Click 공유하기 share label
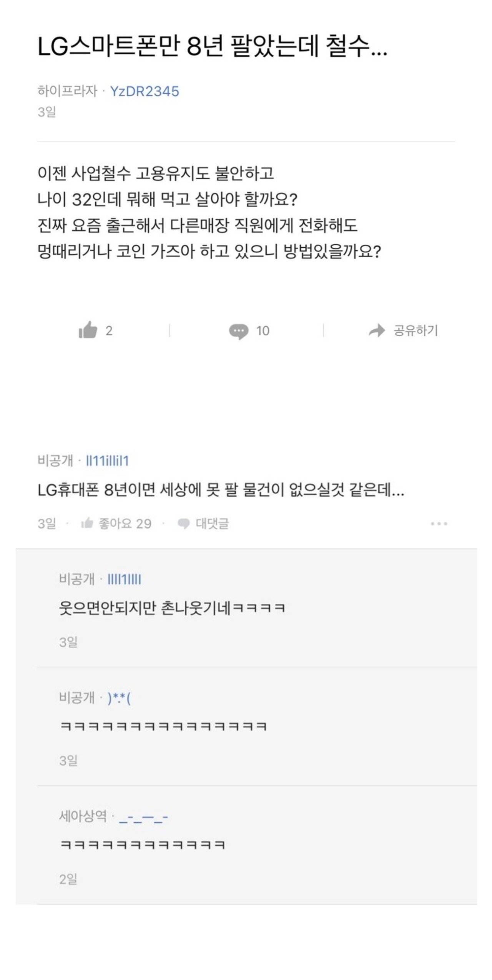The image size is (492, 980). (416, 330)
